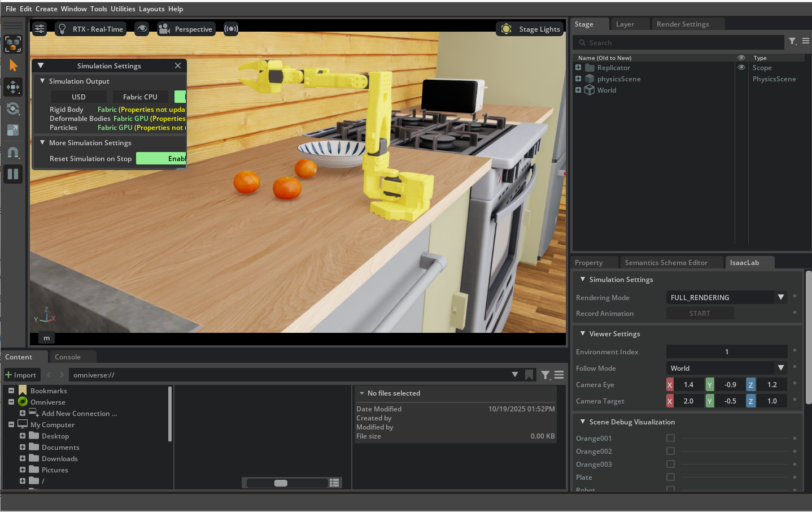This screenshot has height=512, width=812.
Task: Activate the Rotate tool
Action: 13,109
